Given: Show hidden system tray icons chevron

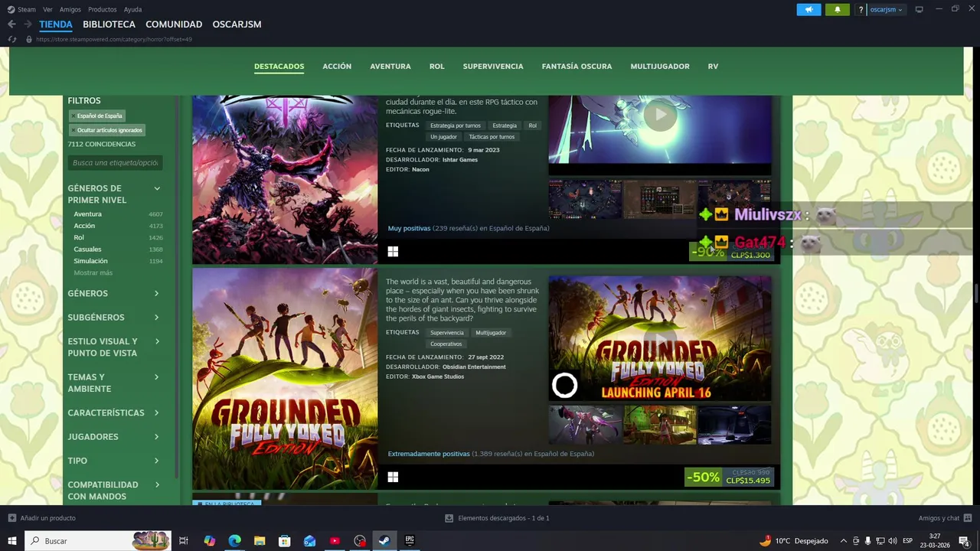Looking at the screenshot, I should [844, 541].
